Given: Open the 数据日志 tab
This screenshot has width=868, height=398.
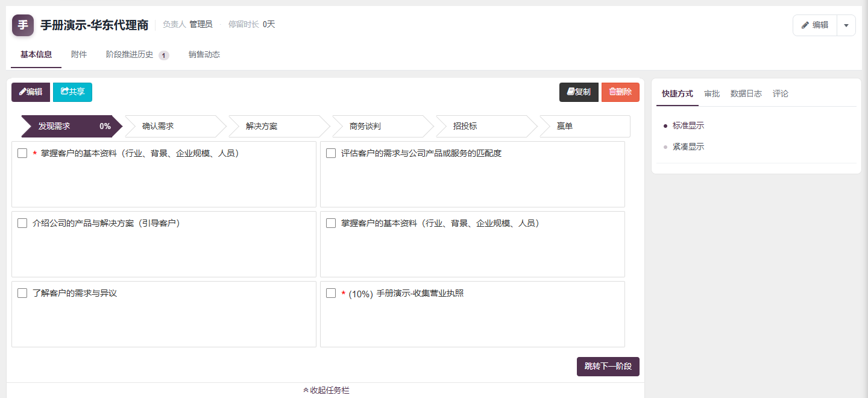Looking at the screenshot, I should coord(746,93).
